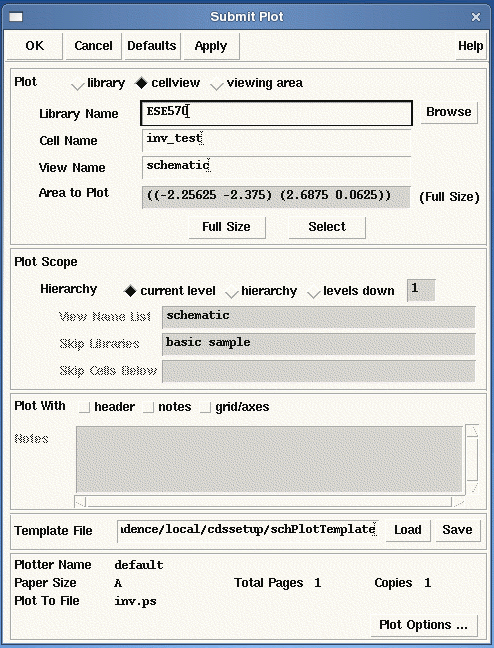Click the View Name List field

click(x=318, y=317)
